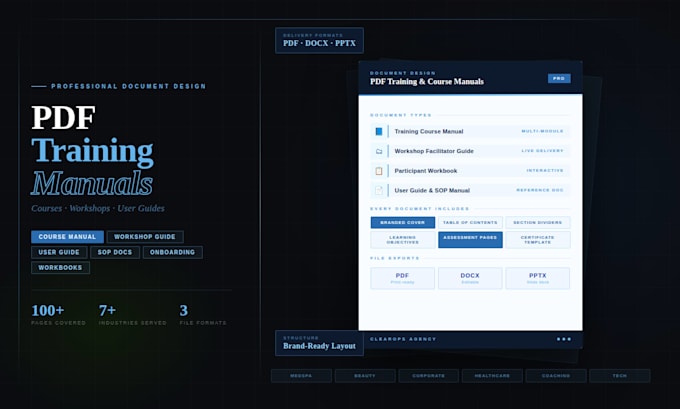Click the blue book icon beside Training Course Manual
The width and height of the screenshot is (680, 409).
pyautogui.click(x=379, y=131)
